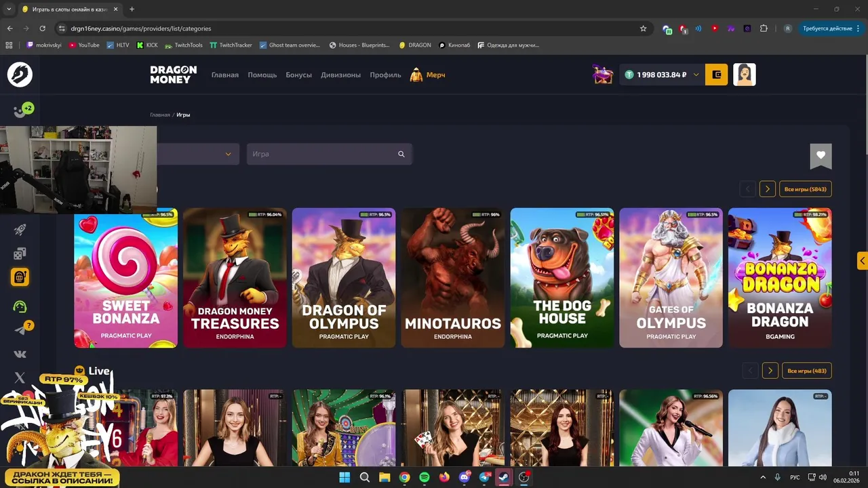Launch the Dragon of Olympus game card

344,278
